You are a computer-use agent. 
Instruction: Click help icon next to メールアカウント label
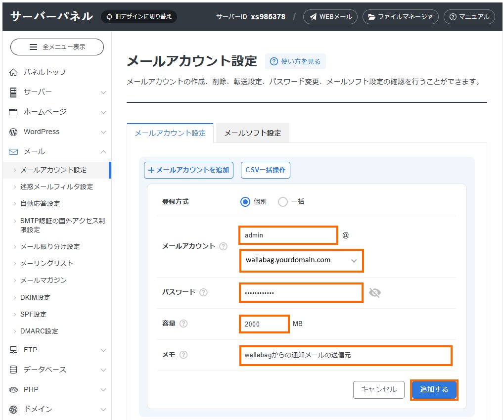[223, 246]
